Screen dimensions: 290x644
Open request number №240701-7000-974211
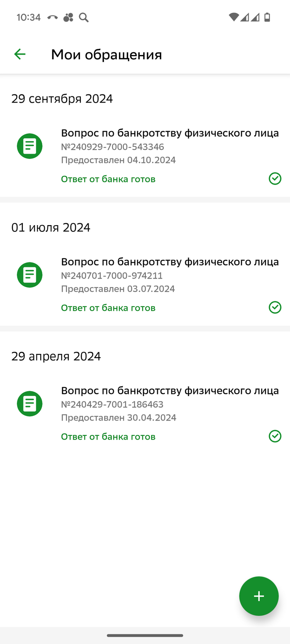pos(112,276)
